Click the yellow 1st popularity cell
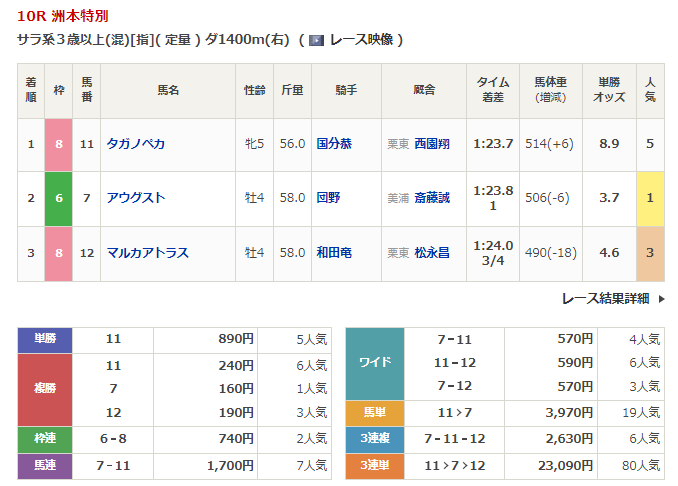678x486 pixels. coord(650,198)
